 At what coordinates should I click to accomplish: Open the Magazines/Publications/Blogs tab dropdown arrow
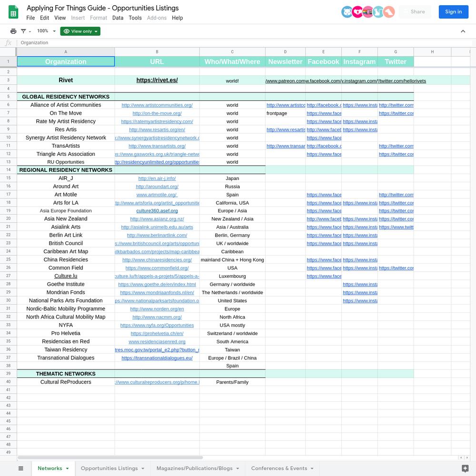[238, 468]
